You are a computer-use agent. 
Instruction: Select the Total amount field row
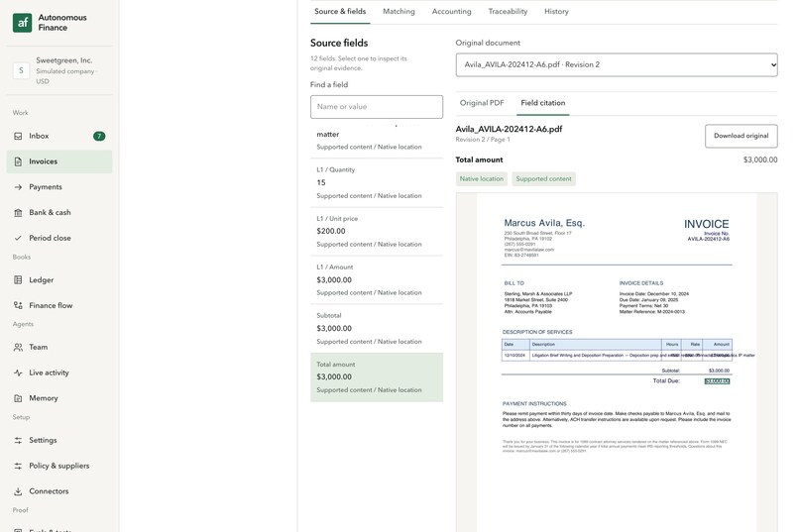point(377,377)
